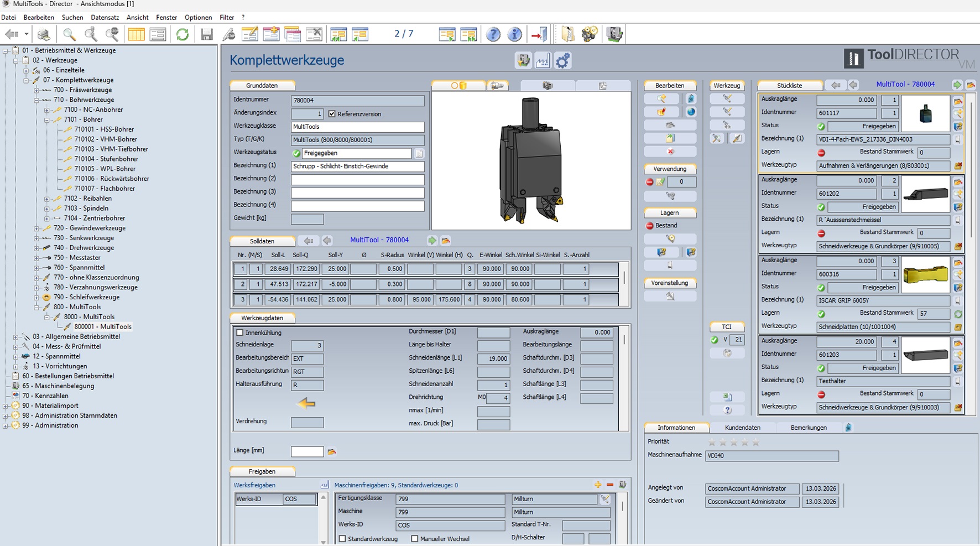Screen dimensions: 980x546
Task: Select 710103 - VHM-Tiefbohrer in tree
Action: point(111,149)
